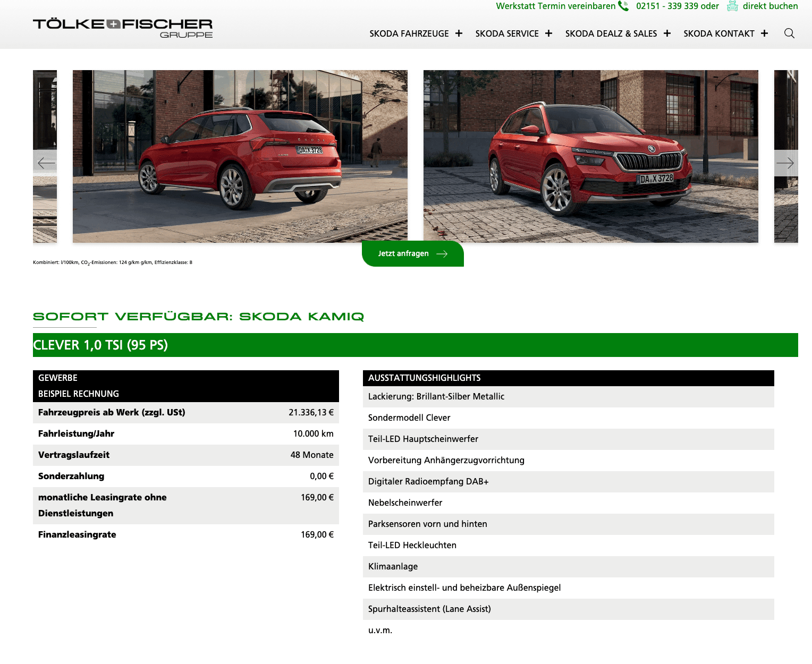Open rear view red Kamiq image

tap(240, 156)
